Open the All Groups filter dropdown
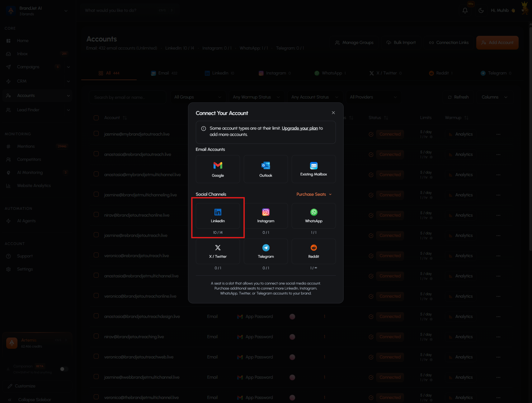Viewport: 532px width, 403px height. (198, 97)
